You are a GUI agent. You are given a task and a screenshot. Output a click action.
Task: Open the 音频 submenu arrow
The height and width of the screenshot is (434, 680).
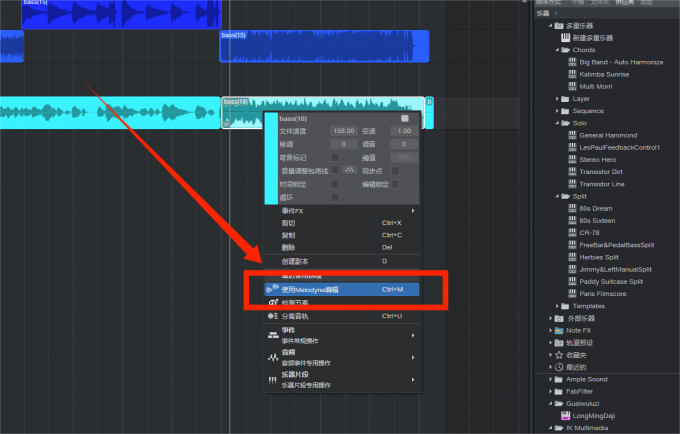413,358
